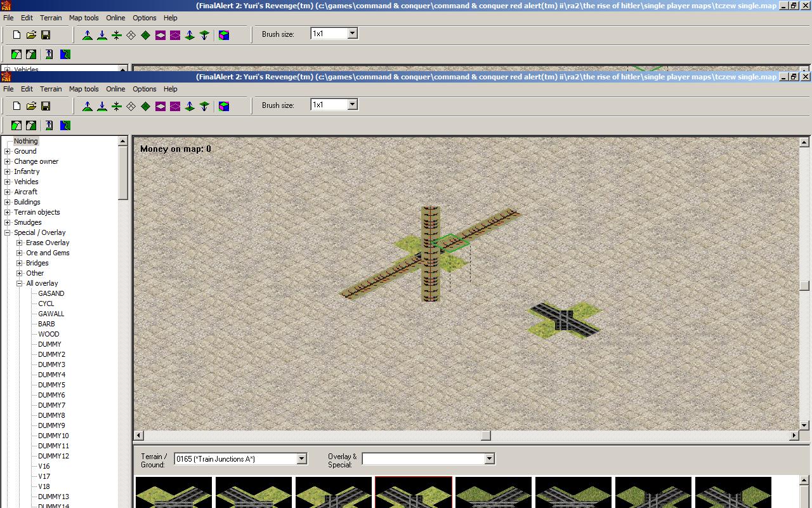Click the shore tool icon in back window
The height and width of the screenshot is (508, 812).
[65, 54]
